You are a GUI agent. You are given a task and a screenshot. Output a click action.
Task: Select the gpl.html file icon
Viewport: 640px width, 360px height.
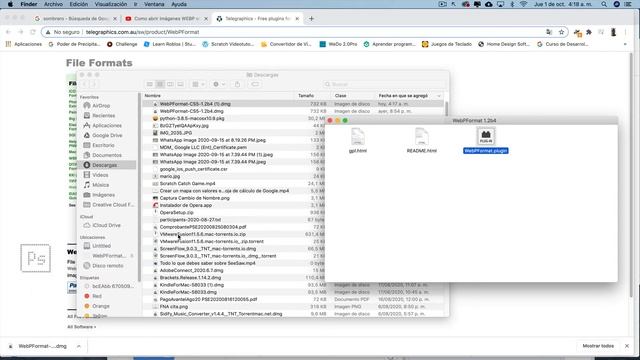tap(358, 136)
